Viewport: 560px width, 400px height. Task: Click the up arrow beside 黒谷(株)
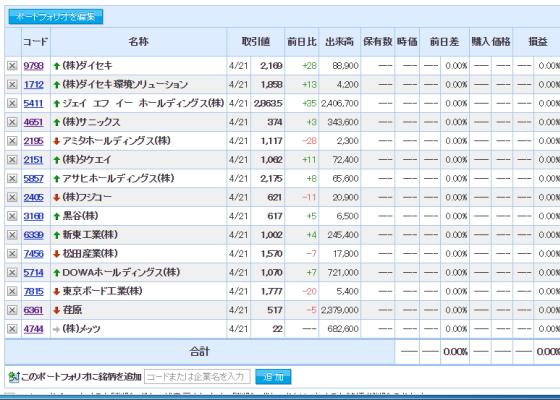pos(56,216)
